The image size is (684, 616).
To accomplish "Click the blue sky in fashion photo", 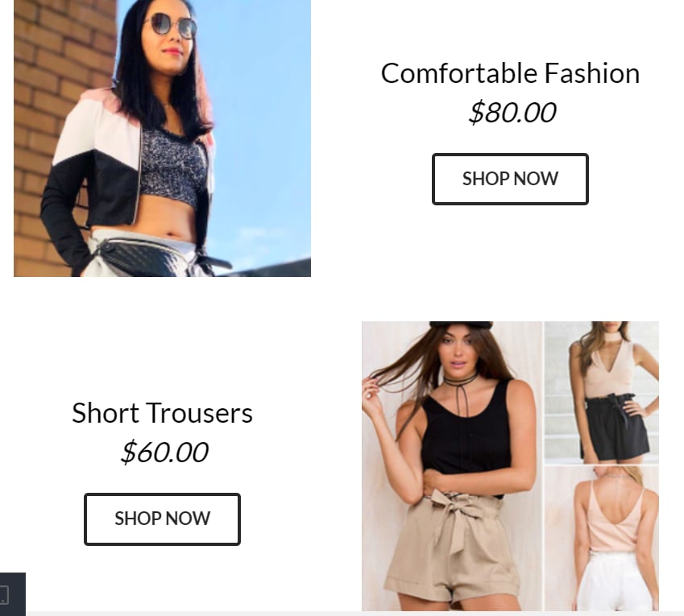I will click(262, 109).
